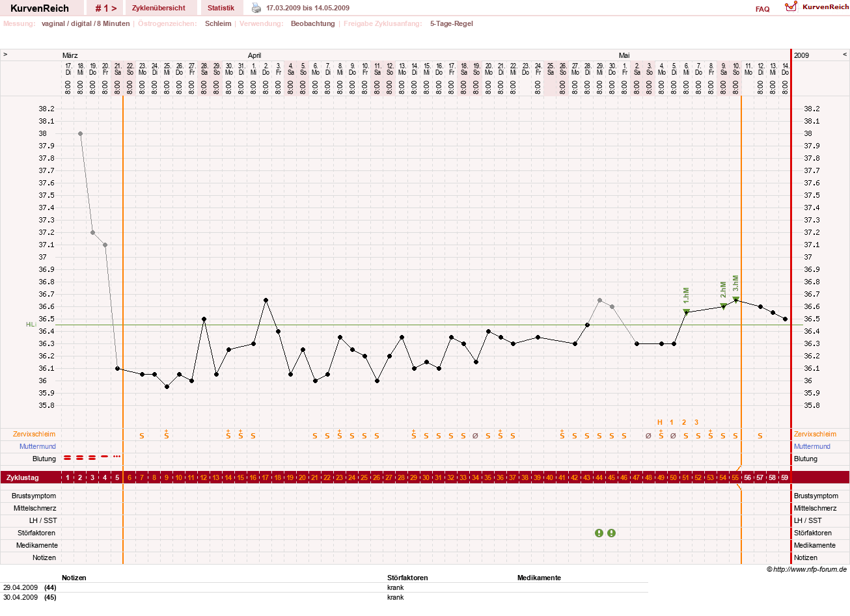Viewport: 850px width, 616px height.
Task: Click the right Zervixschleim label
Action: (x=815, y=434)
